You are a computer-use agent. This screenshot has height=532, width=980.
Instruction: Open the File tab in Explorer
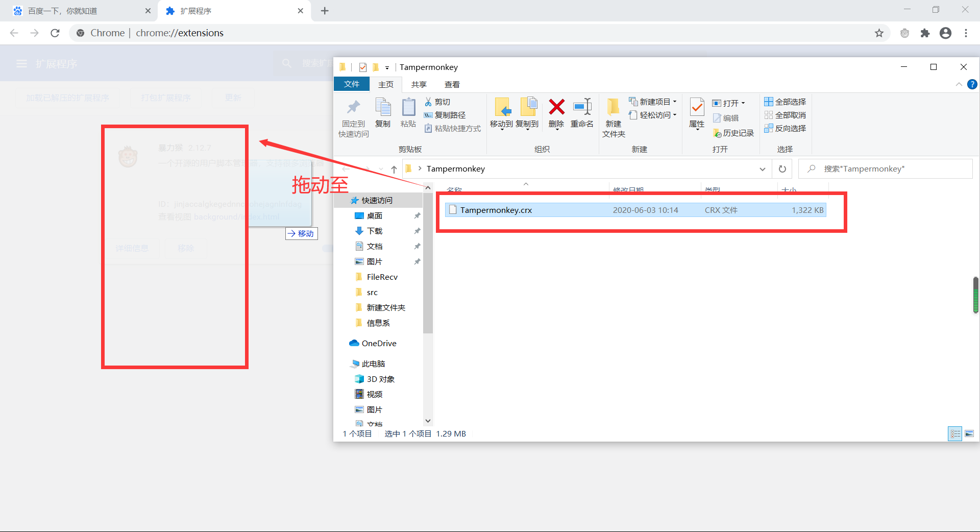click(352, 84)
